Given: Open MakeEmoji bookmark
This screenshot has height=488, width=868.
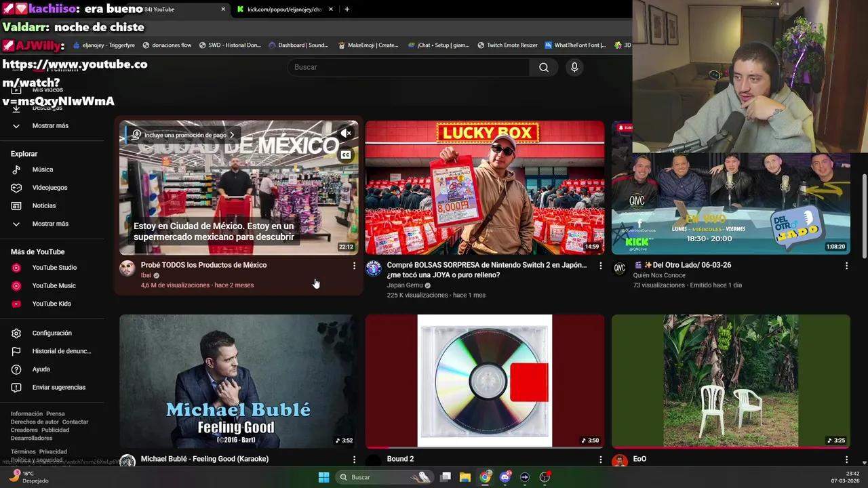Looking at the screenshot, I should 368,45.
